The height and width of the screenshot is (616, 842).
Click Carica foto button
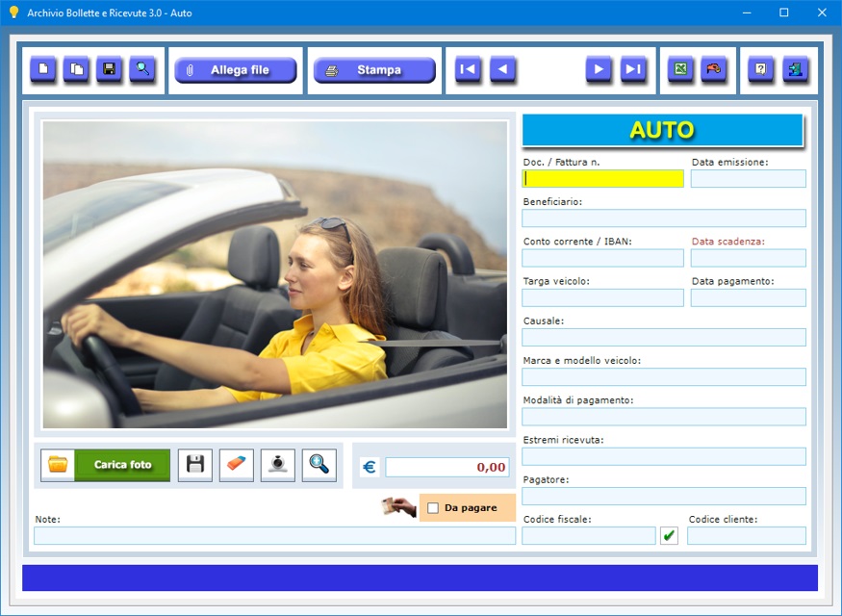pyautogui.click(x=122, y=465)
